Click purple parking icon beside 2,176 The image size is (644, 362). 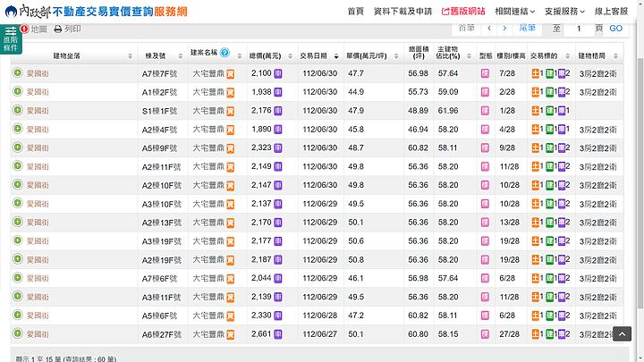pyautogui.click(x=278, y=111)
